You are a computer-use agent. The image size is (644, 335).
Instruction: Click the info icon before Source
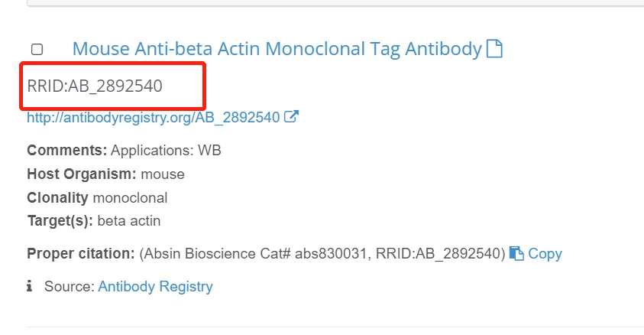30,287
